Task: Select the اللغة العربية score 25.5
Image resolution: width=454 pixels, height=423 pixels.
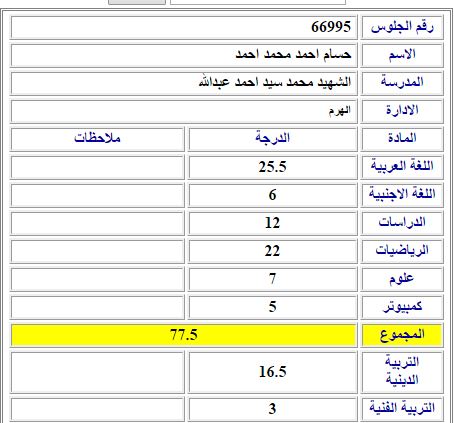Action: click(272, 167)
